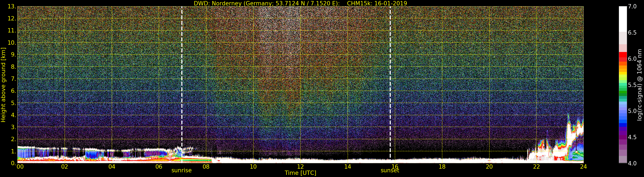This screenshot has height=177, width=644.
Task: Click the y-axis tick label '1.'
Action: point(13,151)
